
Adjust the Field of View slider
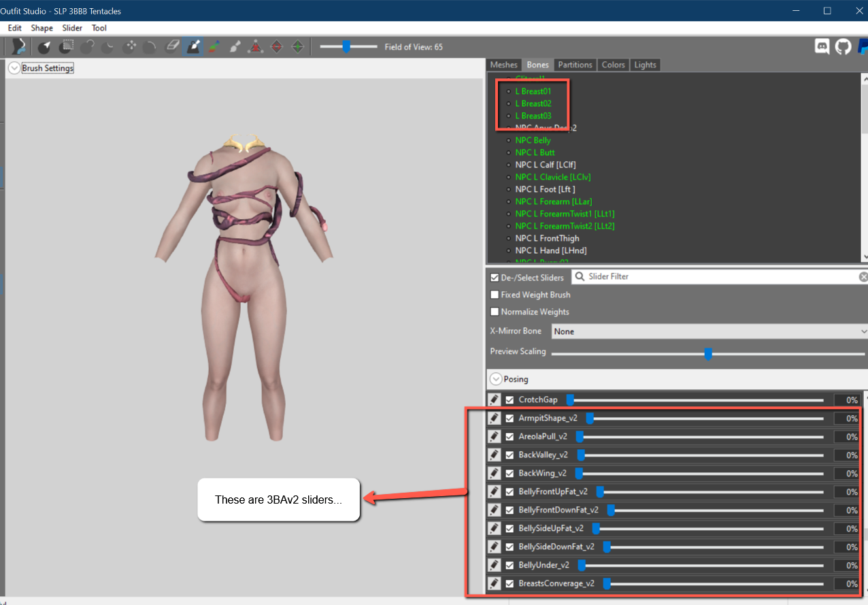tap(346, 46)
